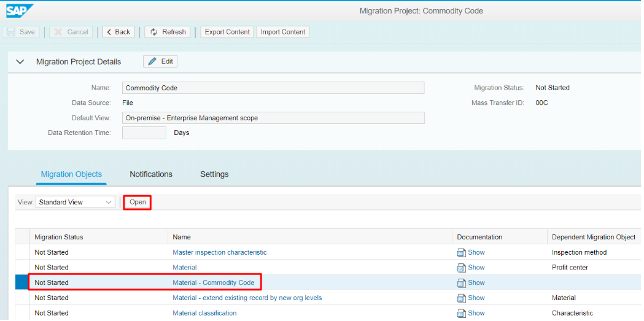Click Import Content
Viewport: 644px width, 321px height.
pyautogui.click(x=283, y=32)
